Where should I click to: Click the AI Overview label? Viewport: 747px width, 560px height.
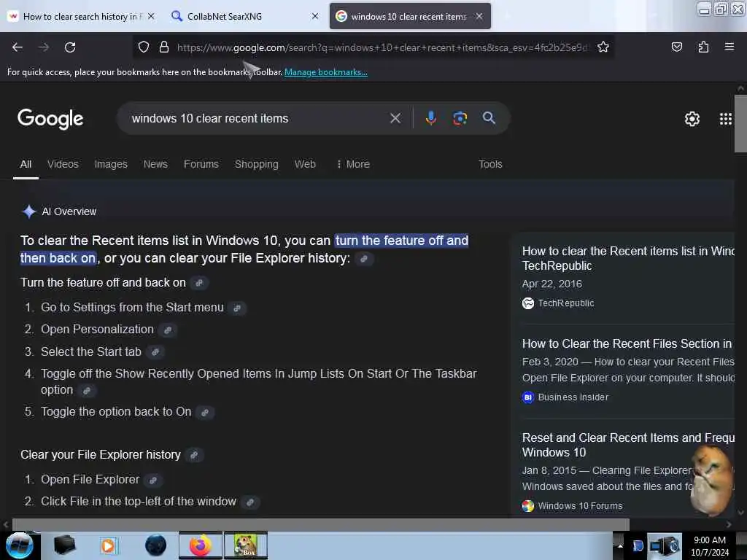pyautogui.click(x=69, y=211)
